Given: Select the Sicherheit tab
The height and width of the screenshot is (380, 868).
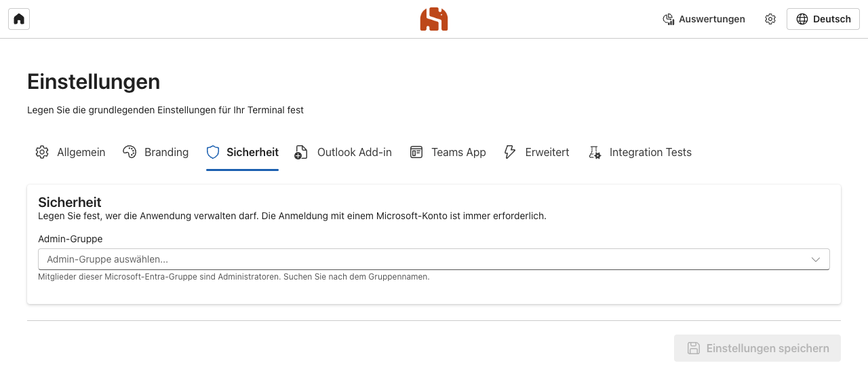Looking at the screenshot, I should click(x=242, y=152).
